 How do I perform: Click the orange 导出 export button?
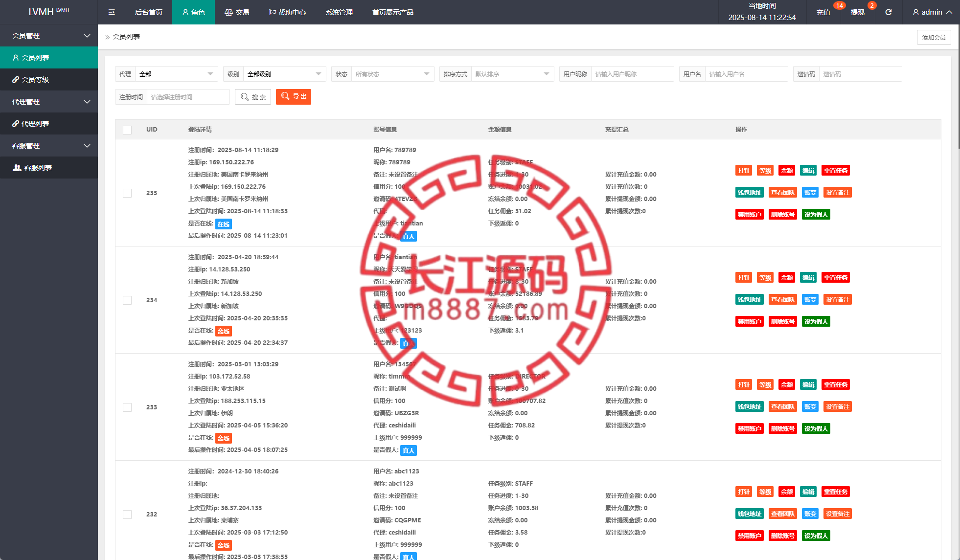[294, 97]
